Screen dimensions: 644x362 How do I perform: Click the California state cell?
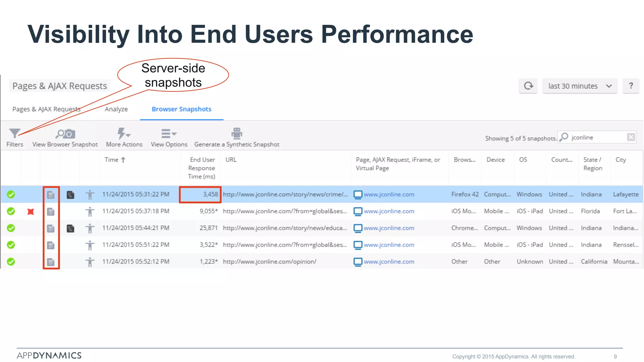594,261
